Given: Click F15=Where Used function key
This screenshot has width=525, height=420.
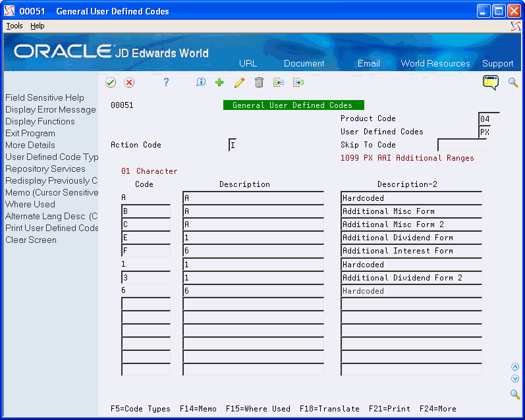Looking at the screenshot, I should pos(258,409).
